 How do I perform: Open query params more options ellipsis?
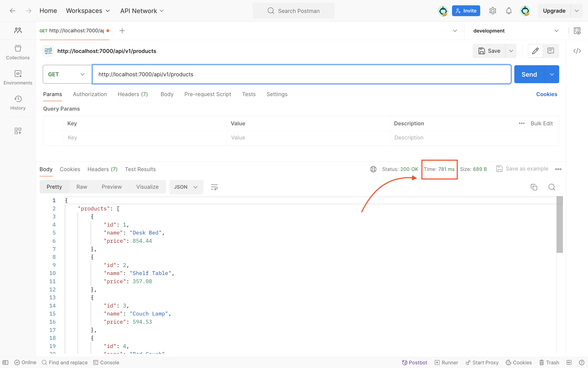(x=522, y=123)
